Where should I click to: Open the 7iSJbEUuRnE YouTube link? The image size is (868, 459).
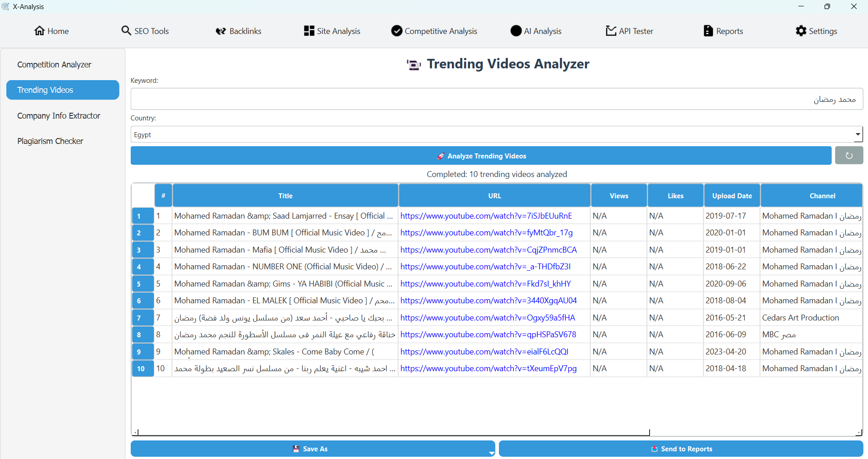coord(486,216)
